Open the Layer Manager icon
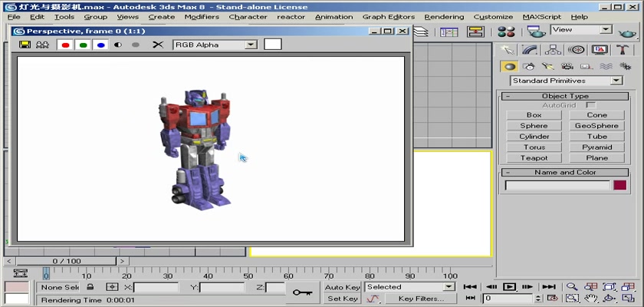 click(421, 31)
